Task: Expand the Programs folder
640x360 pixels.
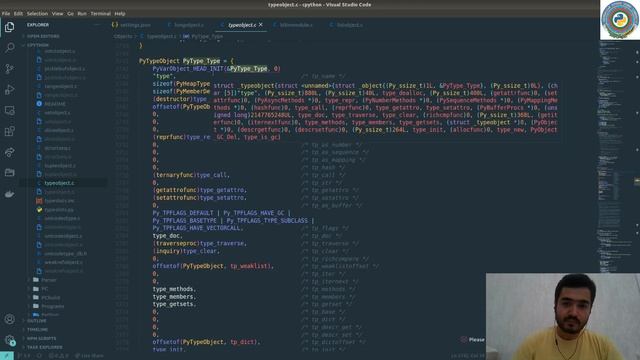Action: click(53, 306)
